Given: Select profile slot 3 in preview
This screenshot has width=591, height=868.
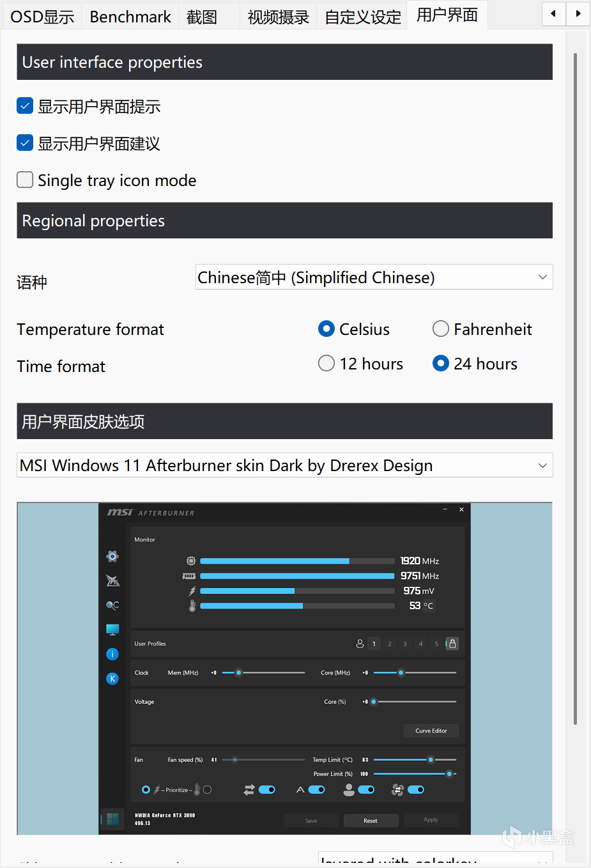Looking at the screenshot, I should click(x=405, y=644).
